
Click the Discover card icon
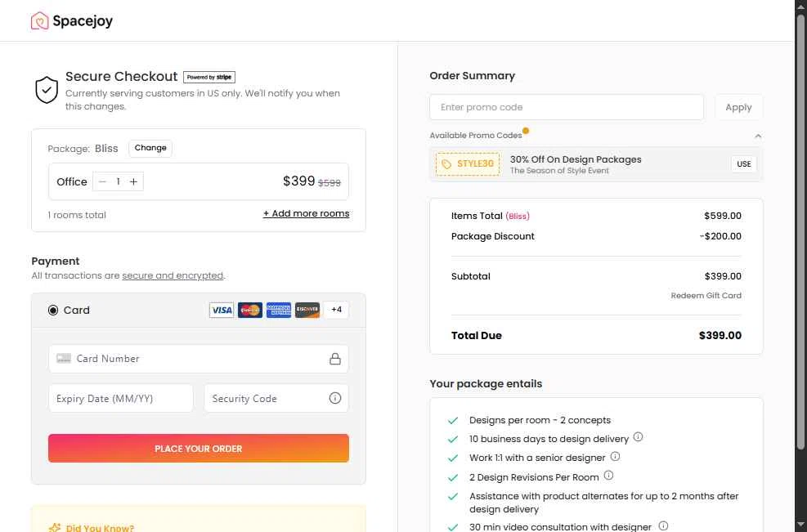tap(307, 310)
